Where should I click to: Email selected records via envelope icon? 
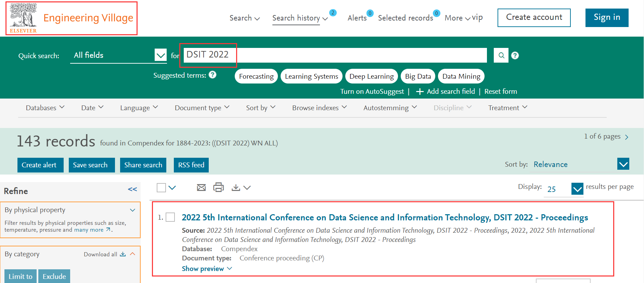[x=201, y=188]
